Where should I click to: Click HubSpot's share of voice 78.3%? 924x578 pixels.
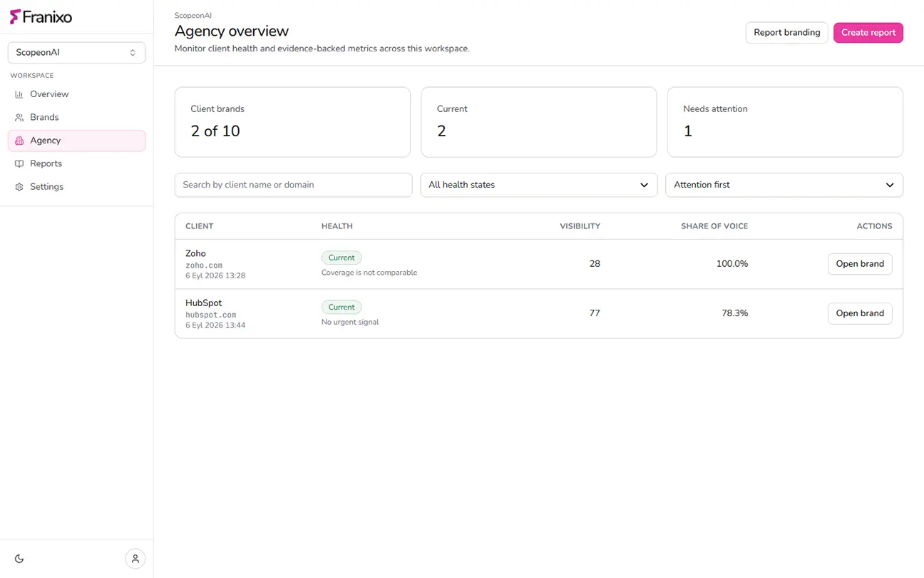click(735, 313)
